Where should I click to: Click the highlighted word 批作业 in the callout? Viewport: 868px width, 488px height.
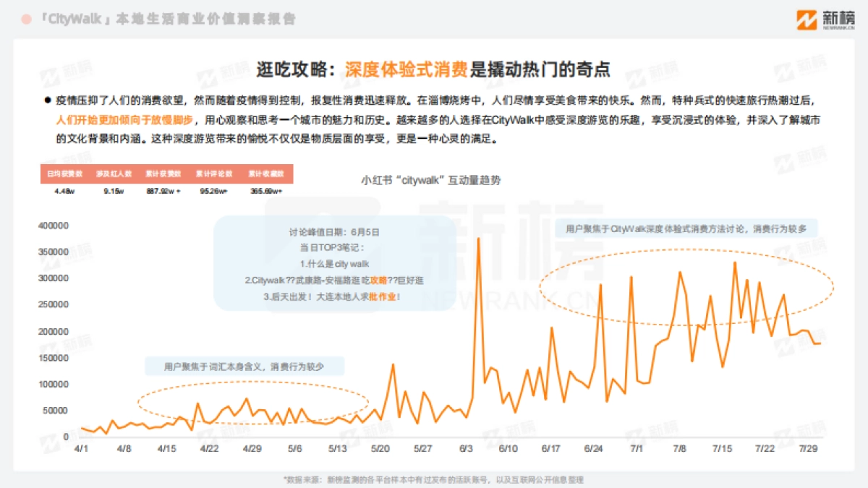(384, 296)
